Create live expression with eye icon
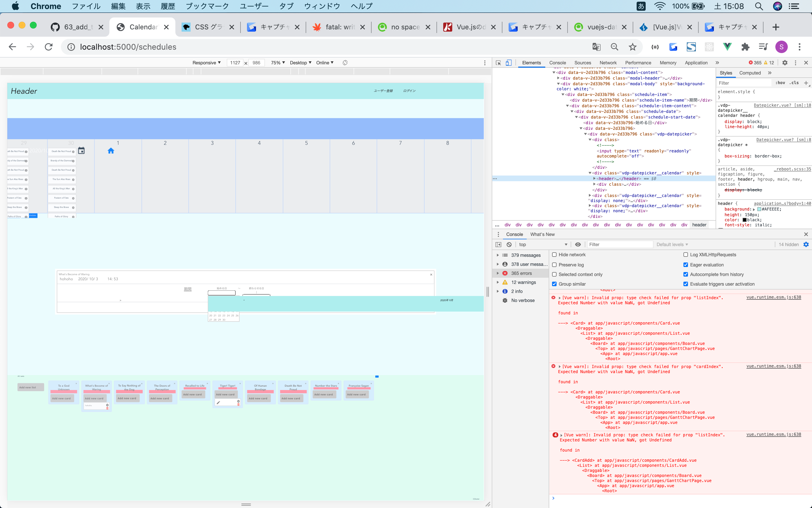Screen dimensions: 812x508 coord(578,244)
